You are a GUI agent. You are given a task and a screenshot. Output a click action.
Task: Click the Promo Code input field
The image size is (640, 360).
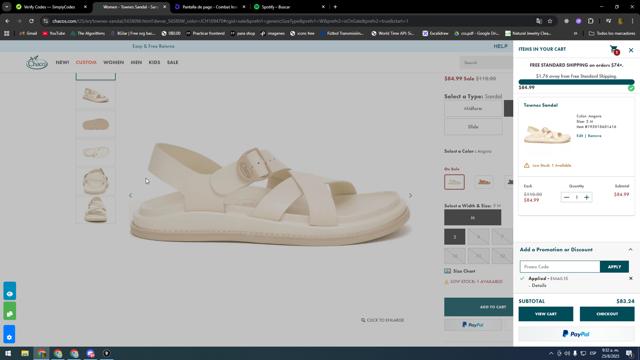tap(560, 267)
